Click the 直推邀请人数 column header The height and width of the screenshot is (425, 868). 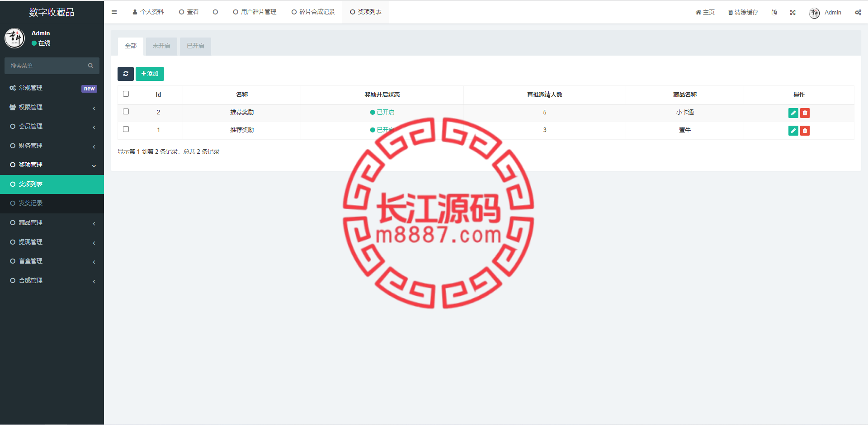pyautogui.click(x=545, y=94)
